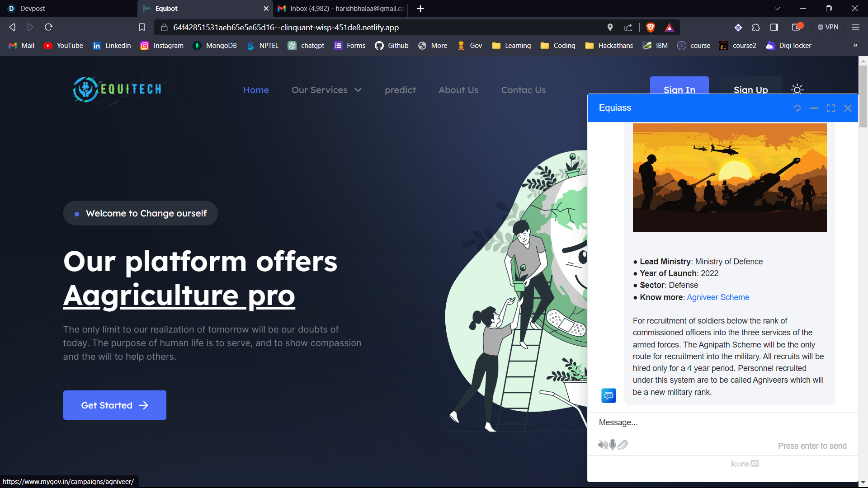868x488 pixels.
Task: Bookmark this page with bookmark icon
Action: [x=142, y=28]
